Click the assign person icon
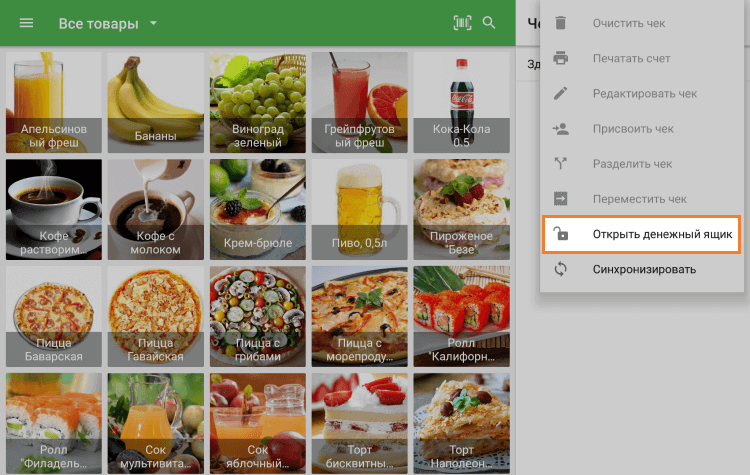The height and width of the screenshot is (475, 750). pos(561,129)
